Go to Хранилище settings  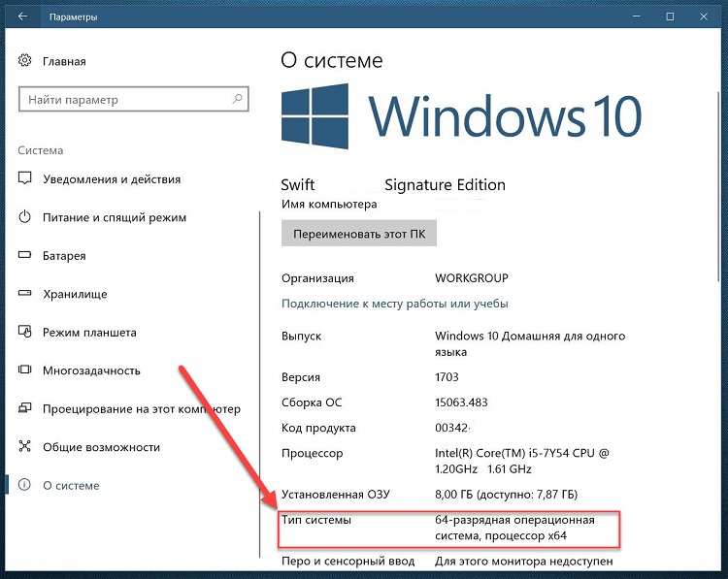[x=75, y=294]
